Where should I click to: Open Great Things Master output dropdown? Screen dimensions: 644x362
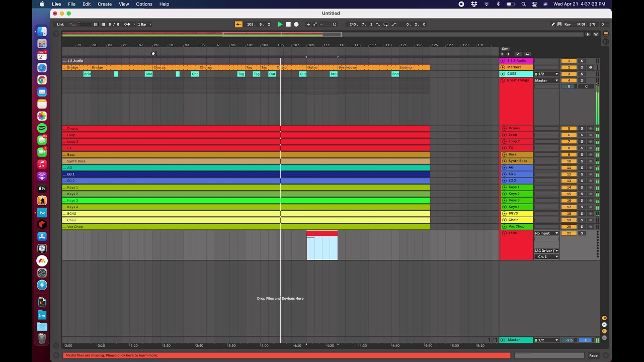(x=546, y=80)
